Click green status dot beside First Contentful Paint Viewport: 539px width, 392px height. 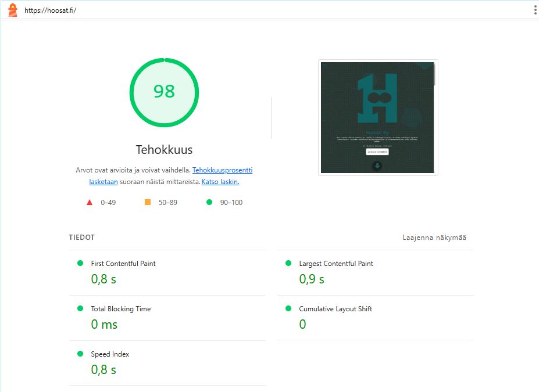coord(80,263)
